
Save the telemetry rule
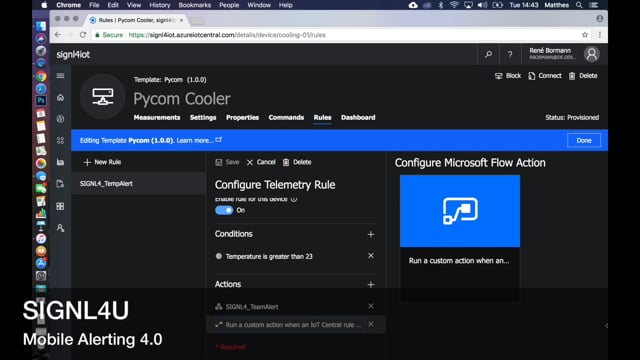227,162
